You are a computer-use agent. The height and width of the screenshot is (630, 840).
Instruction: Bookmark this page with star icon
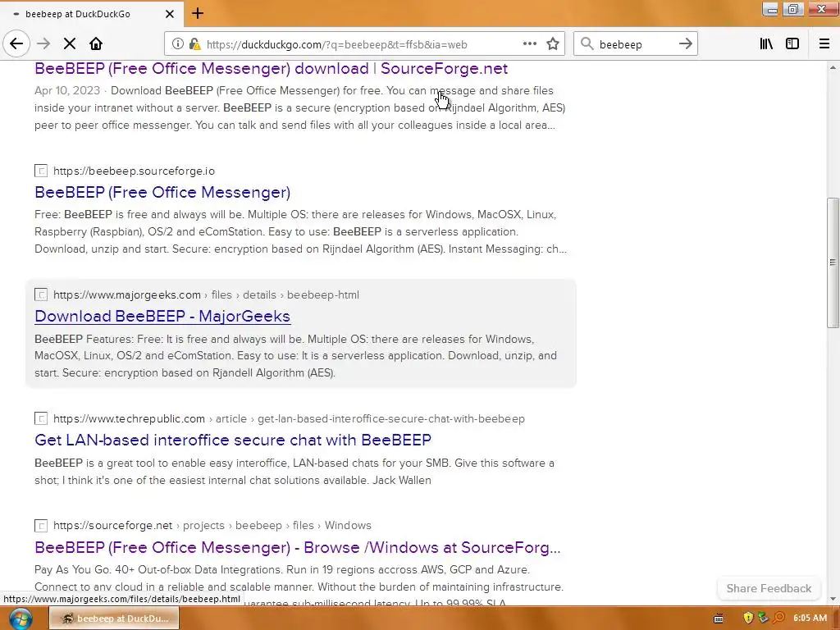(553, 44)
